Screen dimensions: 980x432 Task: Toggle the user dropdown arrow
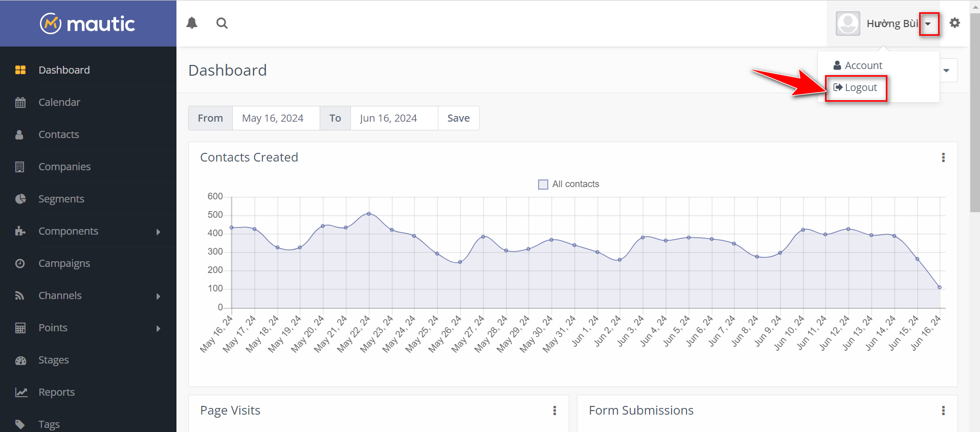coord(928,24)
